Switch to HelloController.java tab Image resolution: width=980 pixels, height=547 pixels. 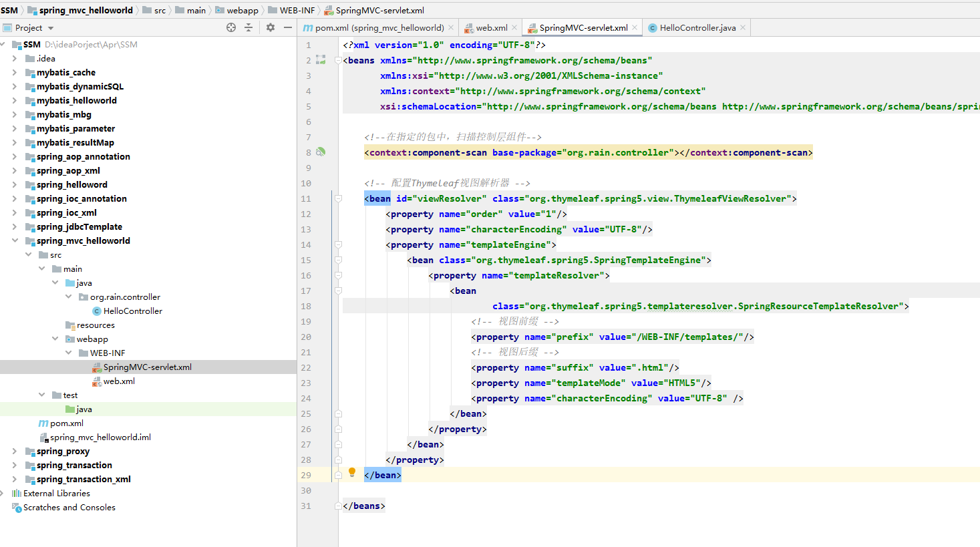click(x=697, y=27)
